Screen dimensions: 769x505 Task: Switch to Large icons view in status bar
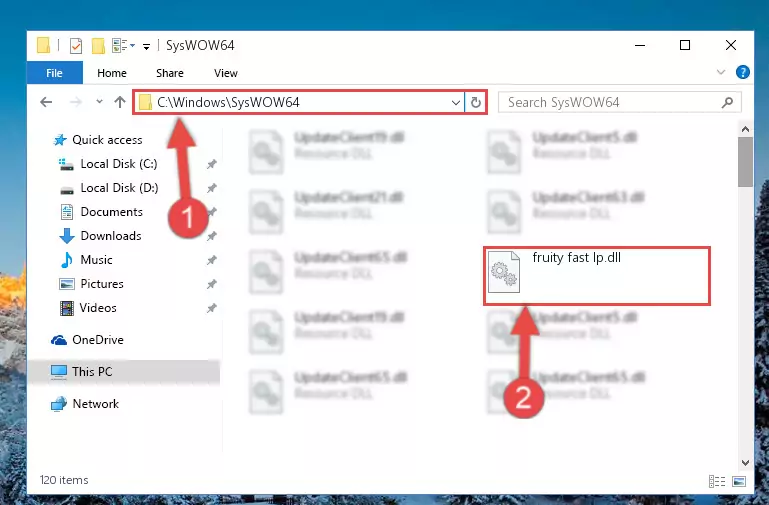[x=739, y=481]
